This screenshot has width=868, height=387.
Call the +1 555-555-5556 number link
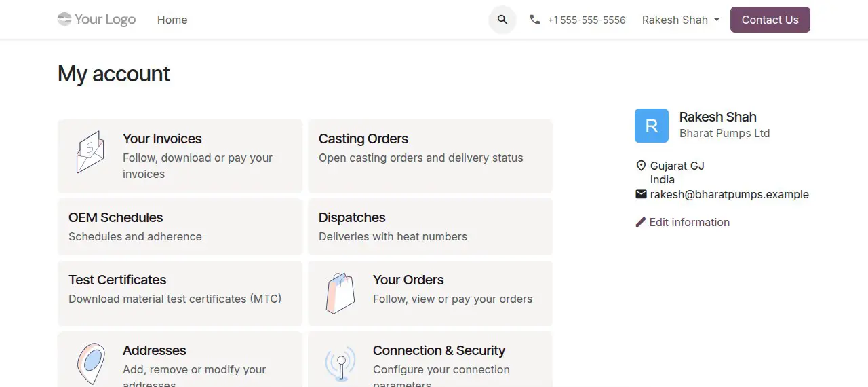(587, 20)
